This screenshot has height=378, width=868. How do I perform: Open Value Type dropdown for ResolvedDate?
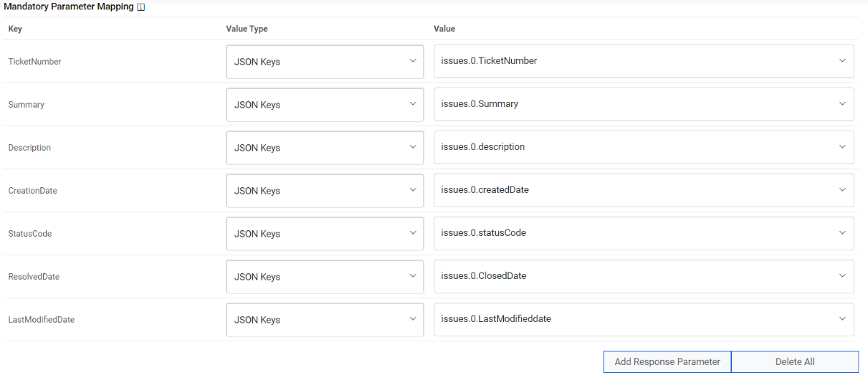pyautogui.click(x=324, y=277)
